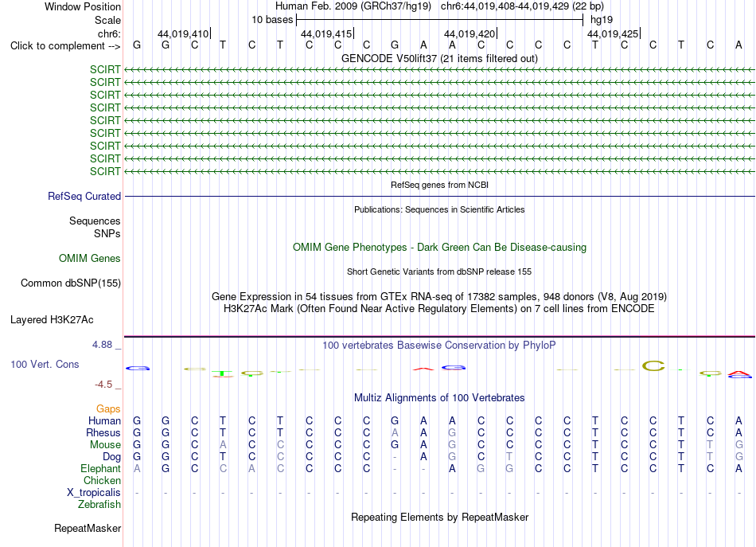Screen dimensions: 756x547
Task: Click the 44,019,410 ruler coordinate
Action: (x=183, y=33)
